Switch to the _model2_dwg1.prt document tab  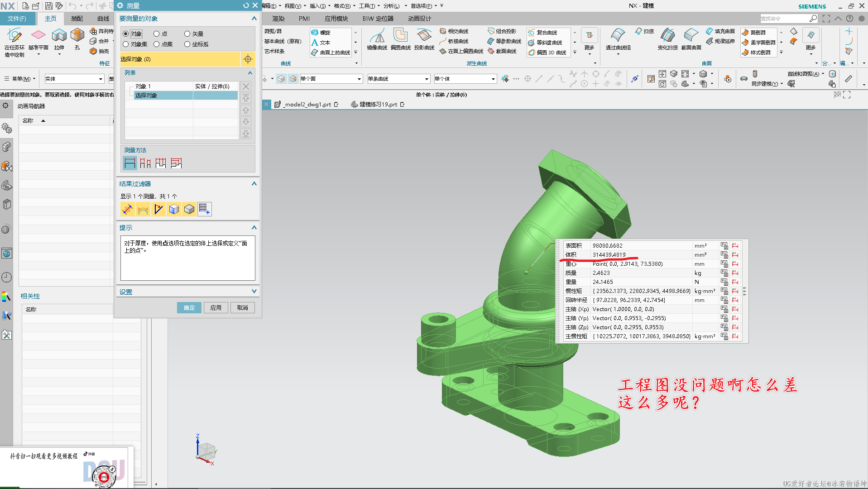307,105
